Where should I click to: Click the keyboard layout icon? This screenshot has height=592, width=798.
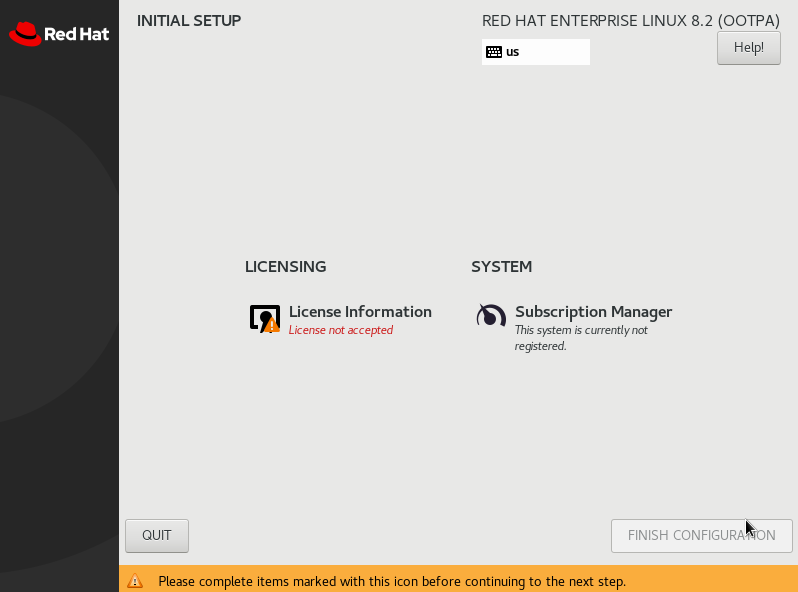(494, 52)
